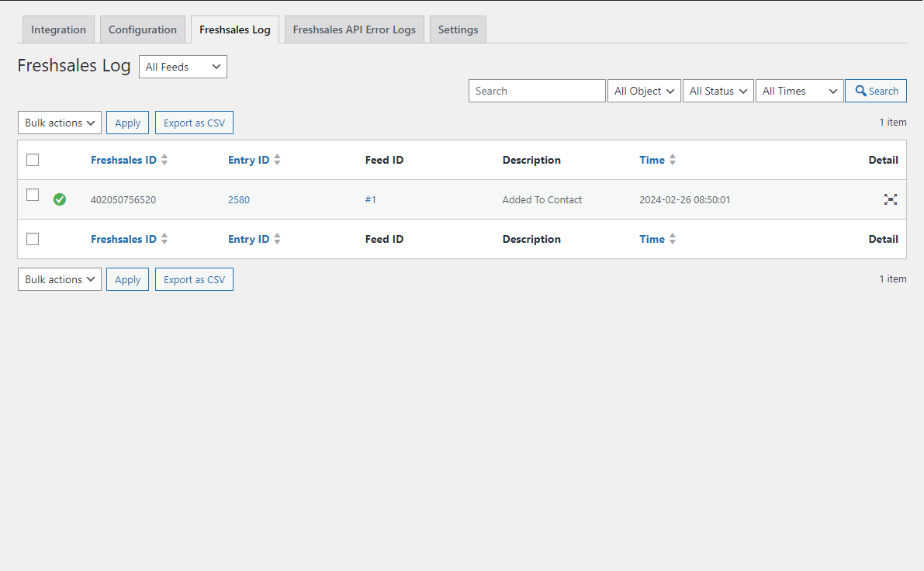The height and width of the screenshot is (571, 924).
Task: Sort by footer Entry ID link
Action: [249, 239]
